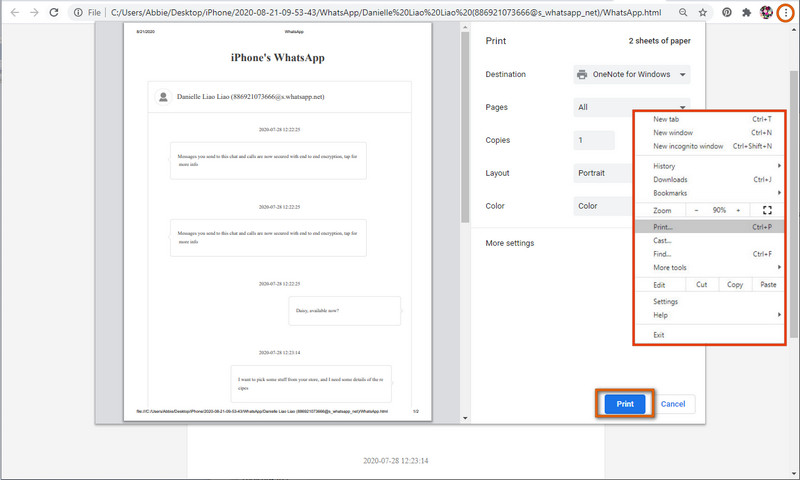Click Paste in the Edit row
The image size is (800, 480).
point(768,285)
